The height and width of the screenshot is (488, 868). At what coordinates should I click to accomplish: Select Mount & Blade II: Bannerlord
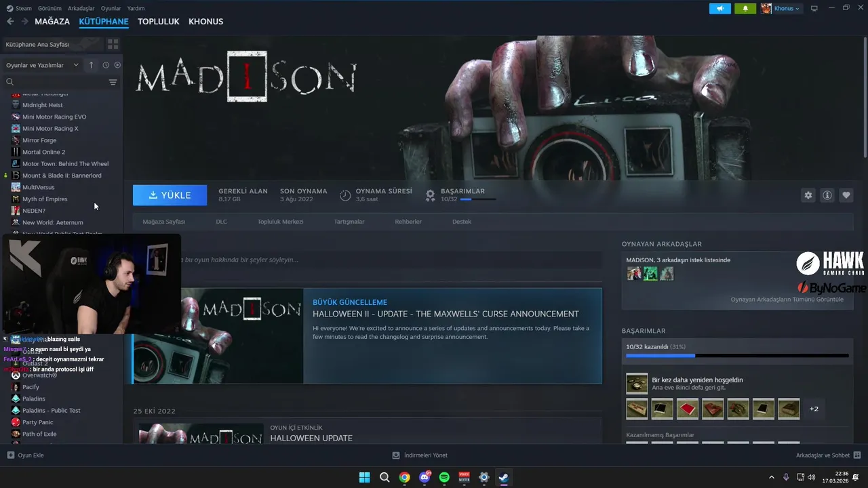(62, 176)
